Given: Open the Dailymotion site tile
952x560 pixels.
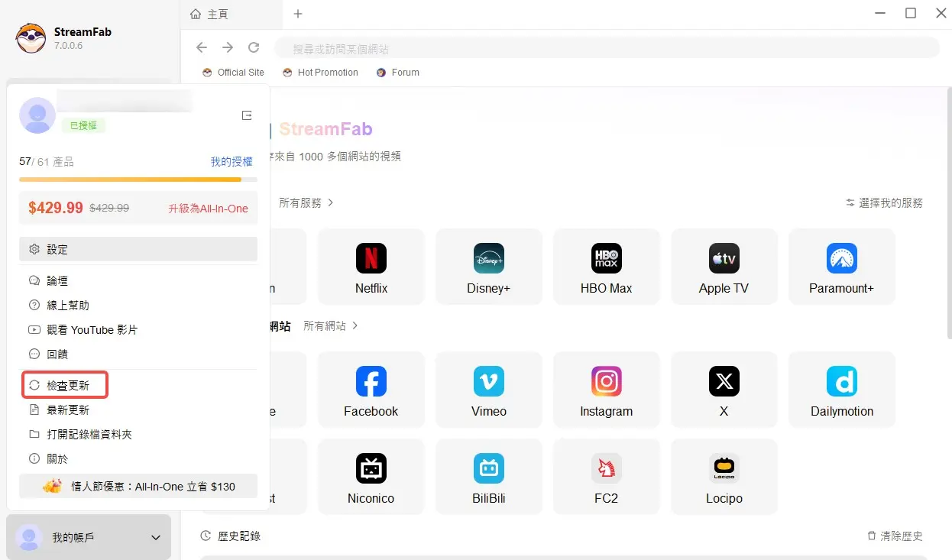Looking at the screenshot, I should 842,390.
